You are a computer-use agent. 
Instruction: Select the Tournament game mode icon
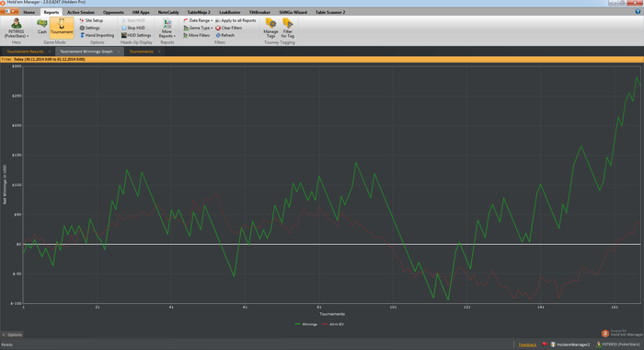pos(62,27)
